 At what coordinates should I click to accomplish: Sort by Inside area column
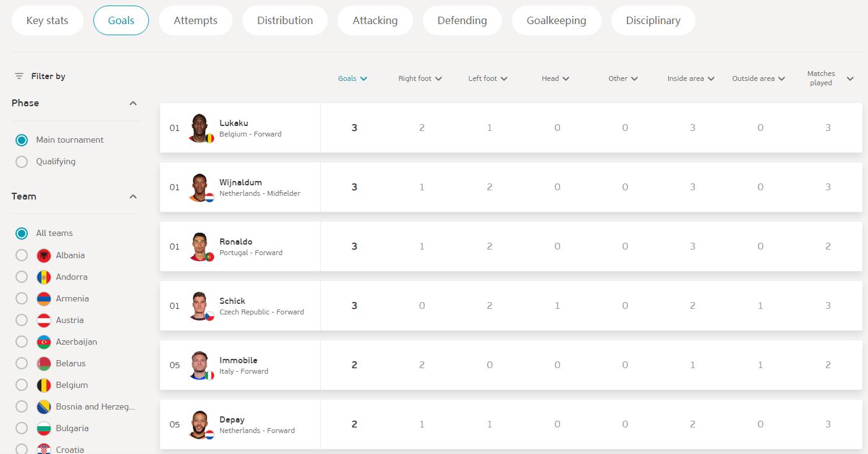(691, 78)
